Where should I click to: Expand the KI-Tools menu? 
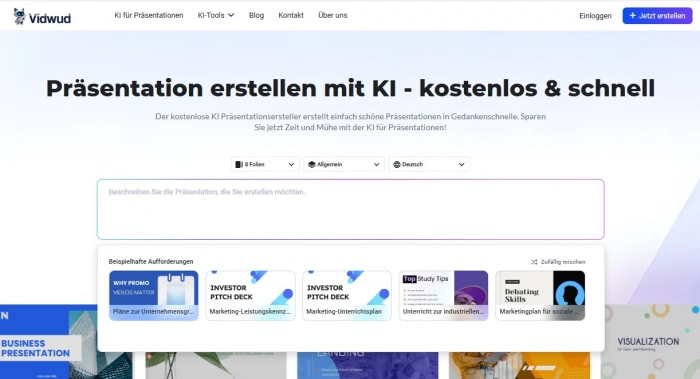216,15
